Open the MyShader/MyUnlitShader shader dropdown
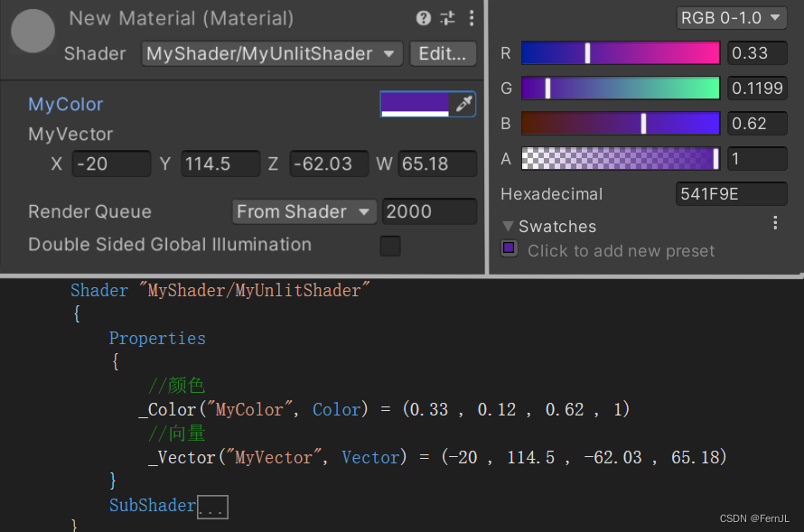Image resolution: width=804 pixels, height=532 pixels. point(272,54)
